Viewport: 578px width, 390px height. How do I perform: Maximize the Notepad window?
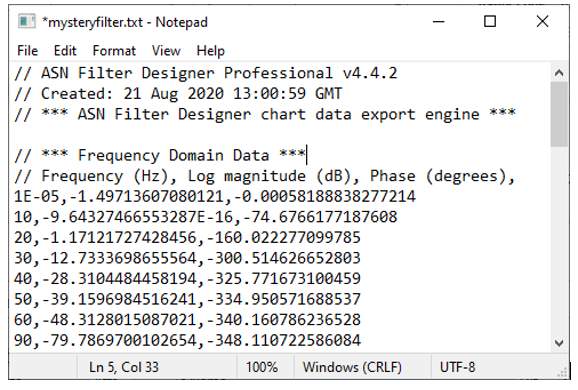pos(490,22)
